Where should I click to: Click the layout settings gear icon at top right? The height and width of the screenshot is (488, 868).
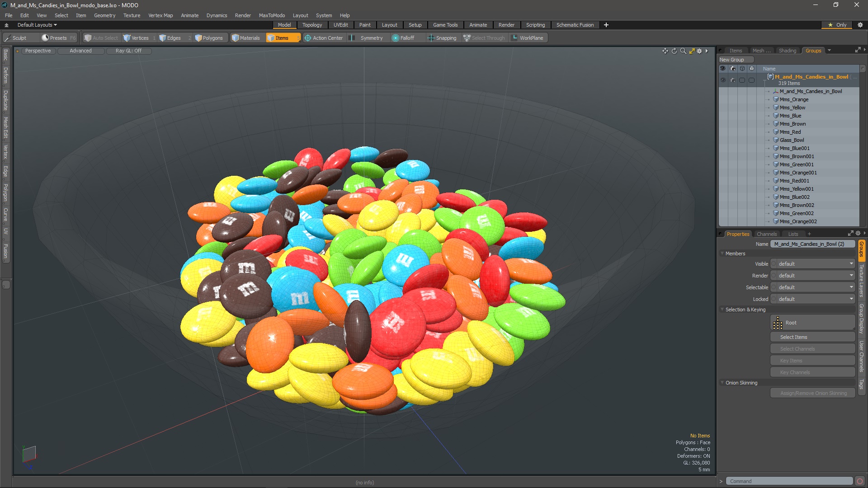(x=860, y=25)
